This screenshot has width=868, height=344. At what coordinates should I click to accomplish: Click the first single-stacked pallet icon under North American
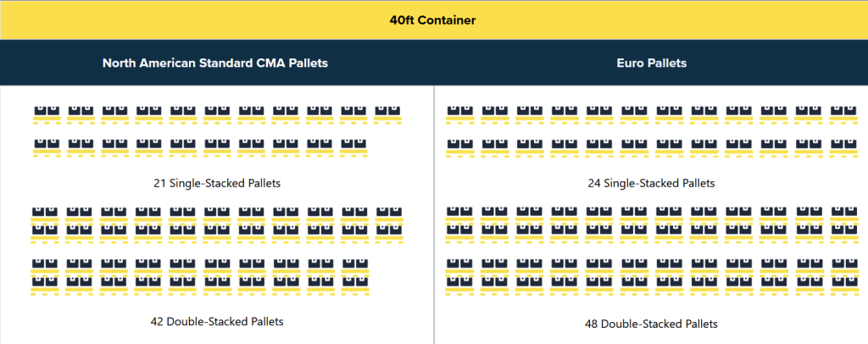coord(47,114)
